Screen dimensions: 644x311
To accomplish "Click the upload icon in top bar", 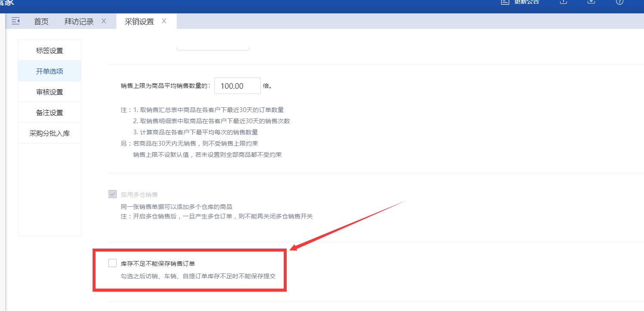I will point(563,2).
